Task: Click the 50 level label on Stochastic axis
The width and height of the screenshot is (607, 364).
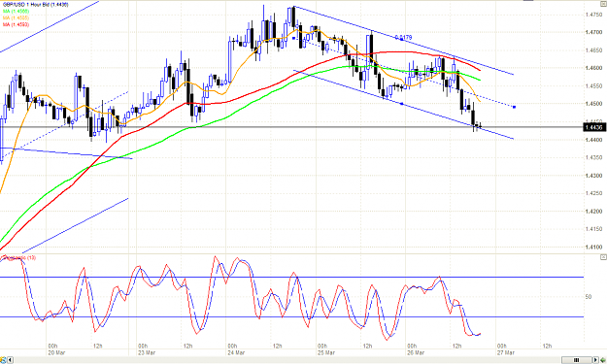Action: (589, 297)
